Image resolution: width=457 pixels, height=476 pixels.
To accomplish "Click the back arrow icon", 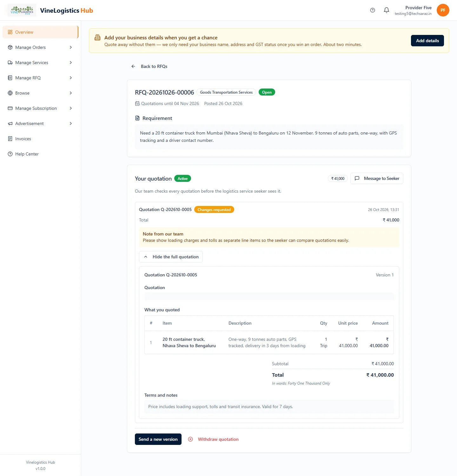I will click(133, 66).
